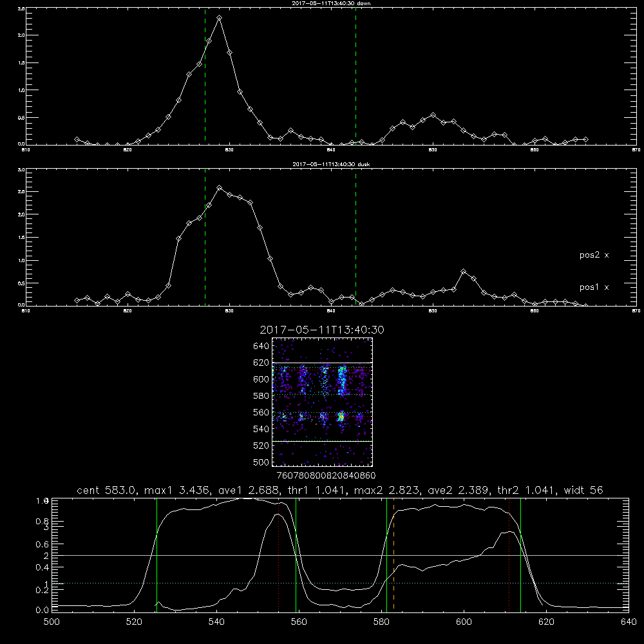This screenshot has width=644, height=644.
Task: Click the right green dashed line in dawn plot
Action: (355, 77)
